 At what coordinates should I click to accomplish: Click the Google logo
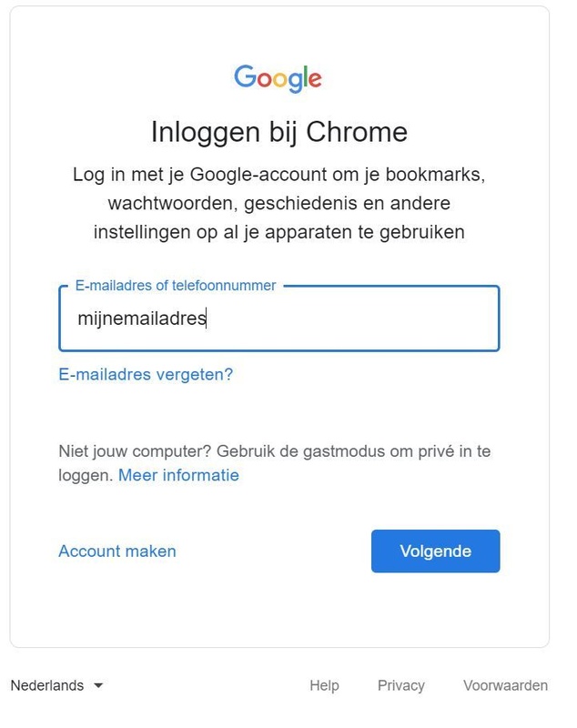coord(278,78)
